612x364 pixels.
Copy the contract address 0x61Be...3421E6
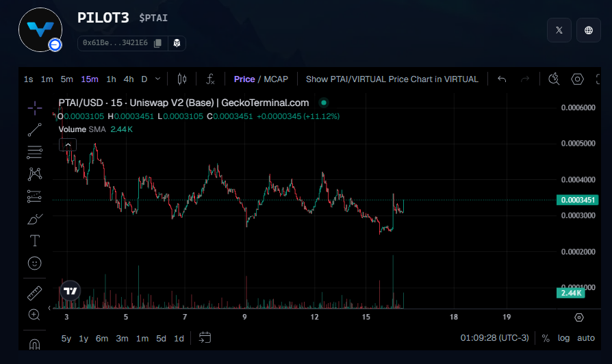(x=157, y=43)
